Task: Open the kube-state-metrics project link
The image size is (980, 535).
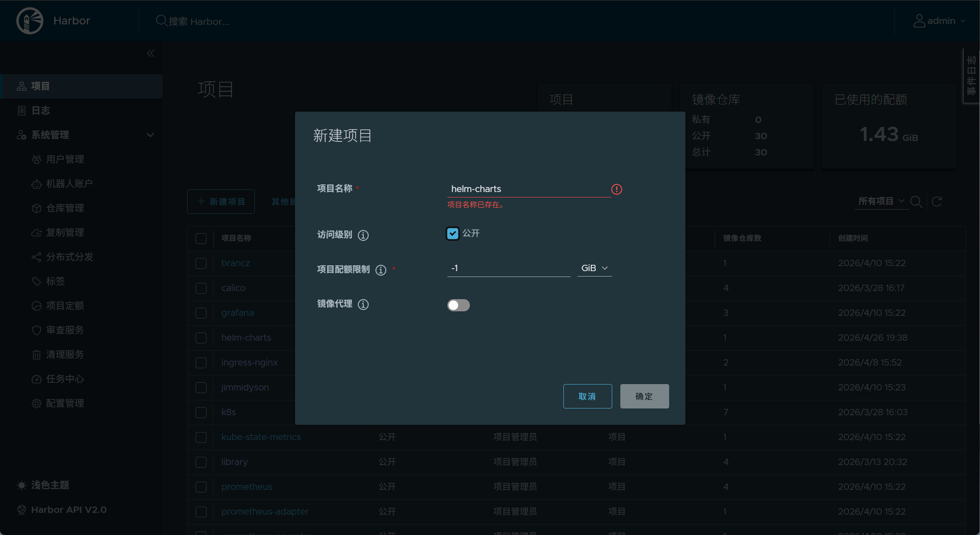Action: [261, 437]
